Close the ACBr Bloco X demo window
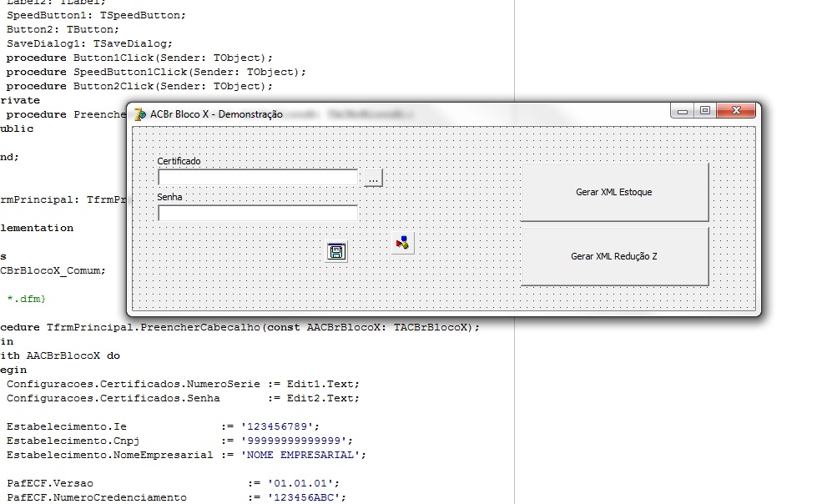The width and height of the screenshot is (837, 504). (x=736, y=110)
